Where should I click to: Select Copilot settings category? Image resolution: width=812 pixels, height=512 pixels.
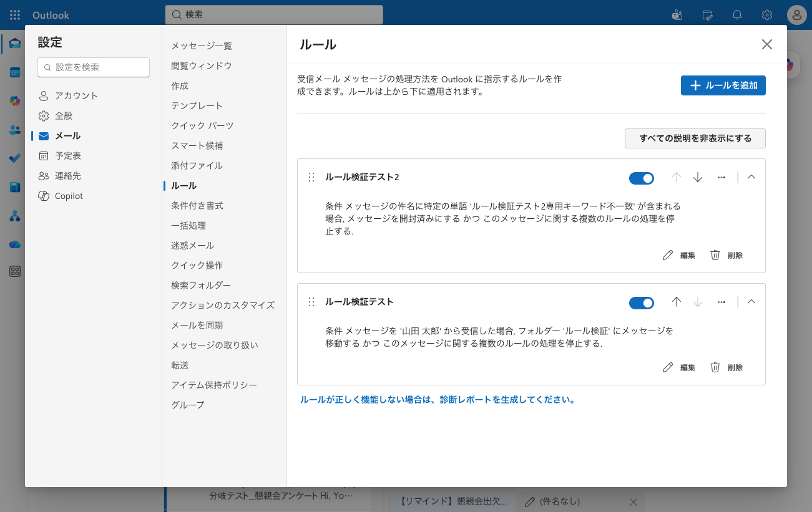point(94,196)
